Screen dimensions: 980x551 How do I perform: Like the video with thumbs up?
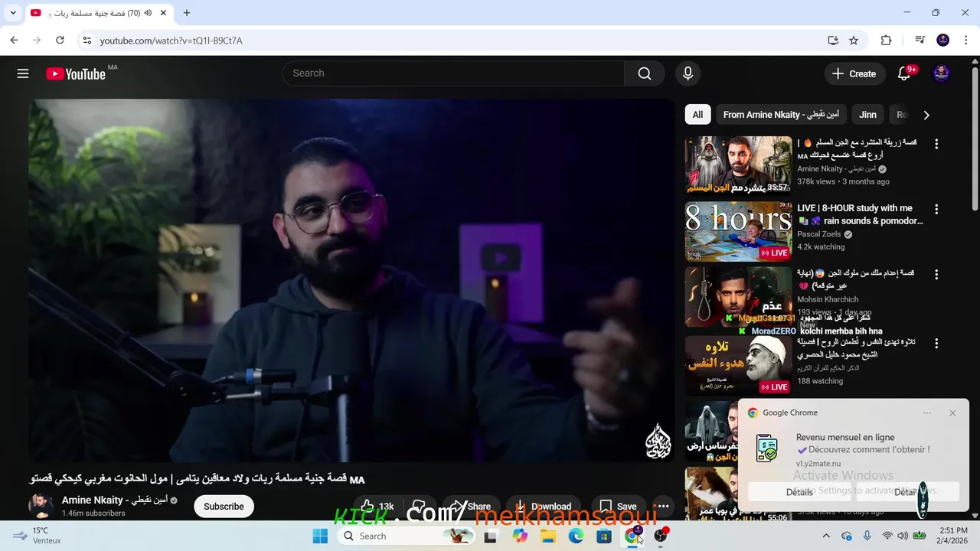pyautogui.click(x=377, y=506)
